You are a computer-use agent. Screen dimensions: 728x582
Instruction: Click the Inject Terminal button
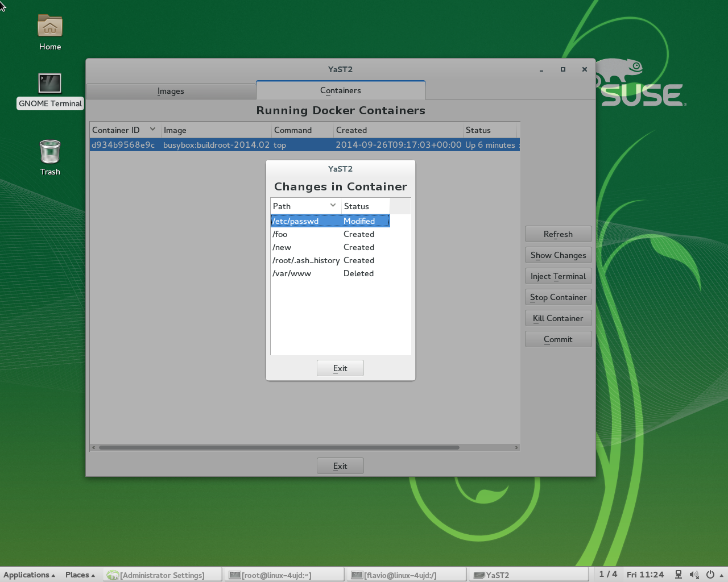558,276
